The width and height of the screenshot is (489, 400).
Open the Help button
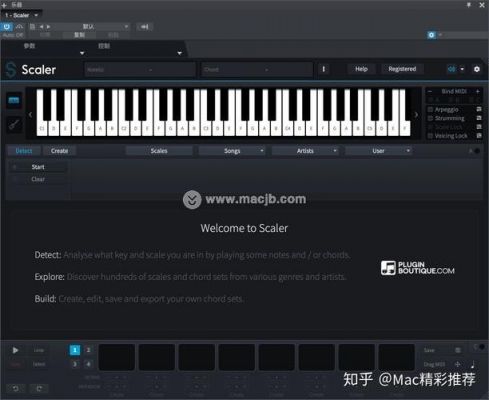361,69
